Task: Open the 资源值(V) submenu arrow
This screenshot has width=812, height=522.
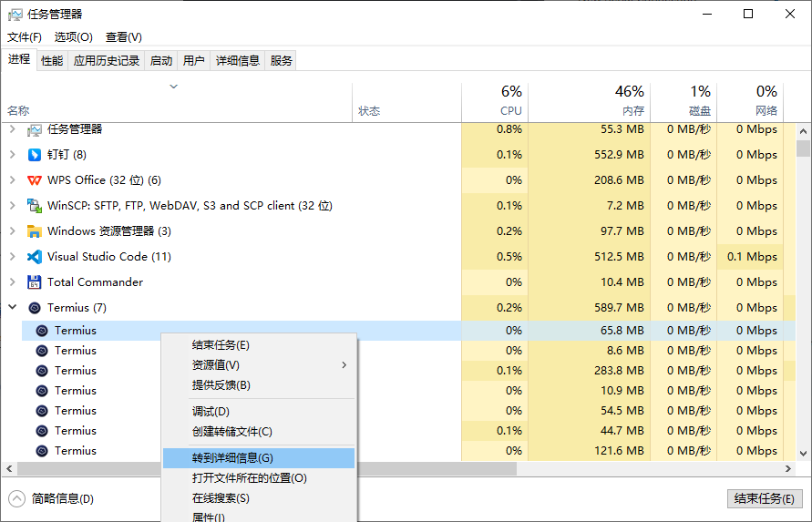Action: pyautogui.click(x=344, y=365)
